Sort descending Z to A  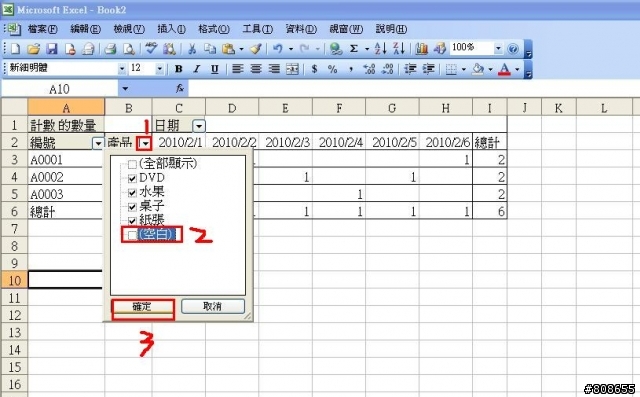point(398,49)
